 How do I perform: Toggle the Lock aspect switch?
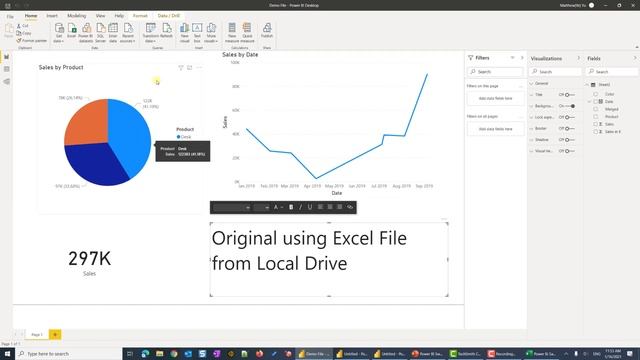click(569, 117)
